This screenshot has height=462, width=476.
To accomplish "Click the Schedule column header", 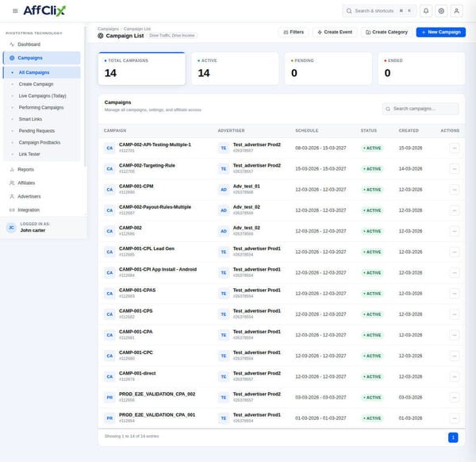I will click(x=306, y=131).
